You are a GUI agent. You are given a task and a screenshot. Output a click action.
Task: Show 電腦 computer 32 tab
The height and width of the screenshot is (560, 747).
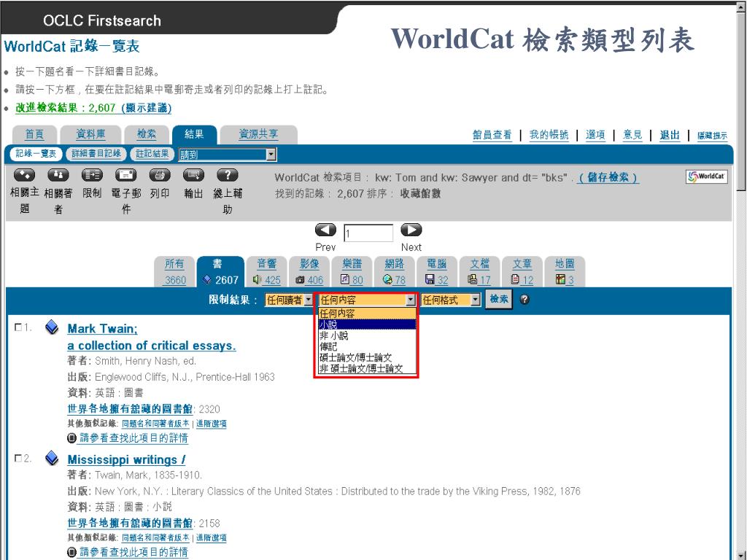click(x=437, y=271)
